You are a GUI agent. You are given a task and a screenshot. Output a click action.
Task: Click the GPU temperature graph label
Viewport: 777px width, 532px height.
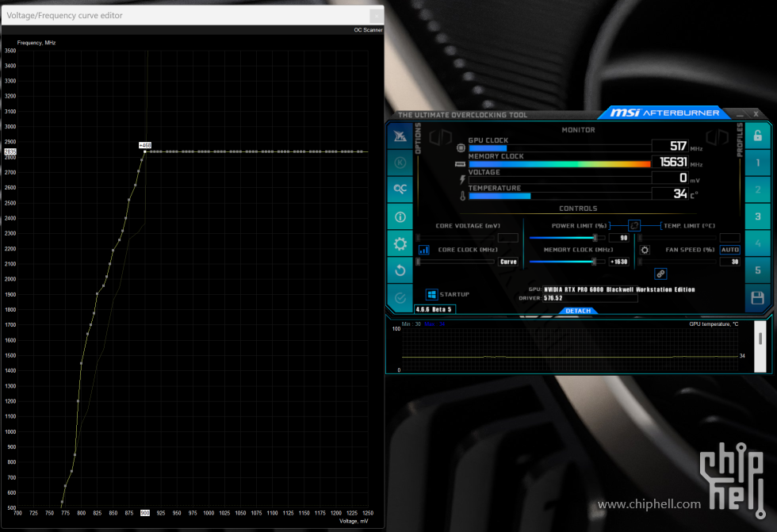[714, 324]
